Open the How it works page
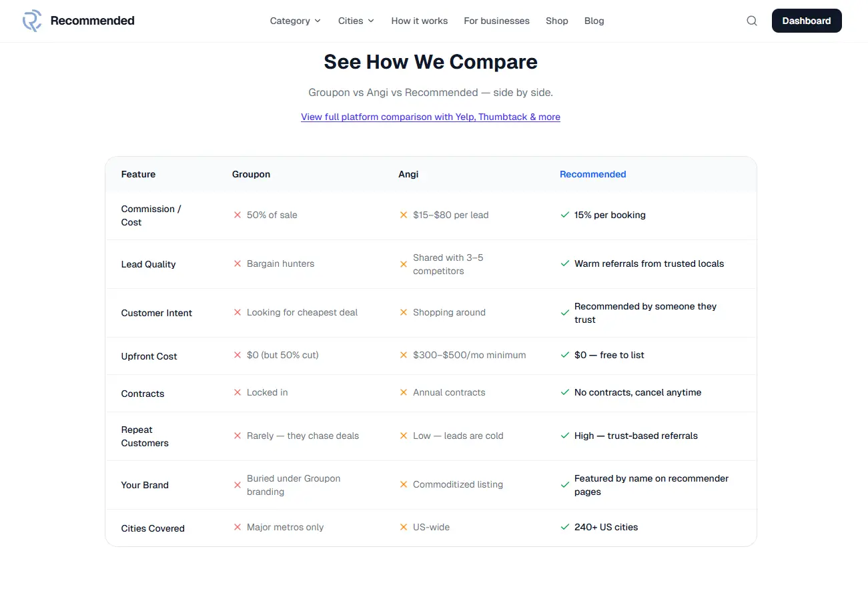Viewport: 868px width, 597px height. tap(420, 21)
